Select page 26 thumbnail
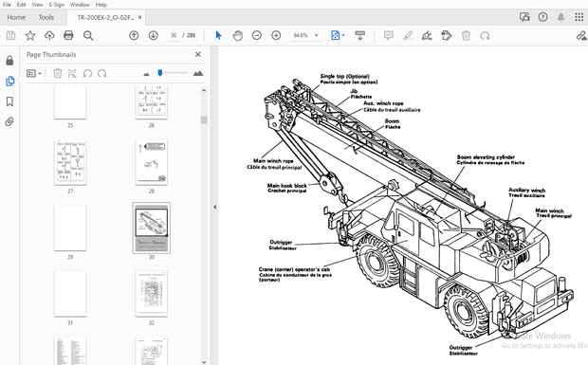Screen dimensions: 588x365 point(152,102)
